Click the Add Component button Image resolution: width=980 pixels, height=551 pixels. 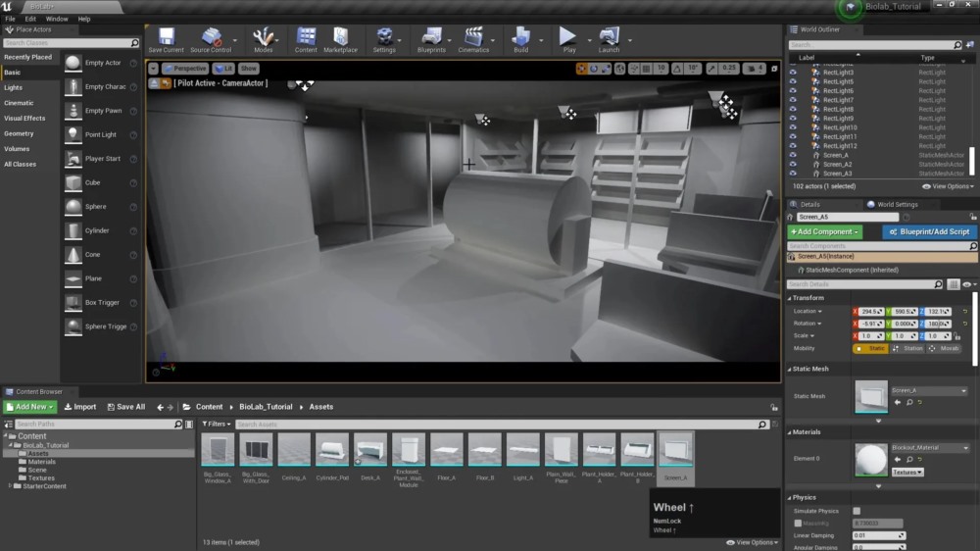click(x=824, y=232)
